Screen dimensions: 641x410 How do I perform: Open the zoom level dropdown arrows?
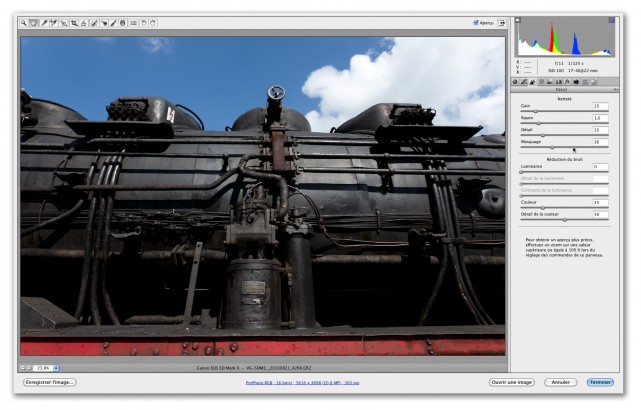(56, 368)
